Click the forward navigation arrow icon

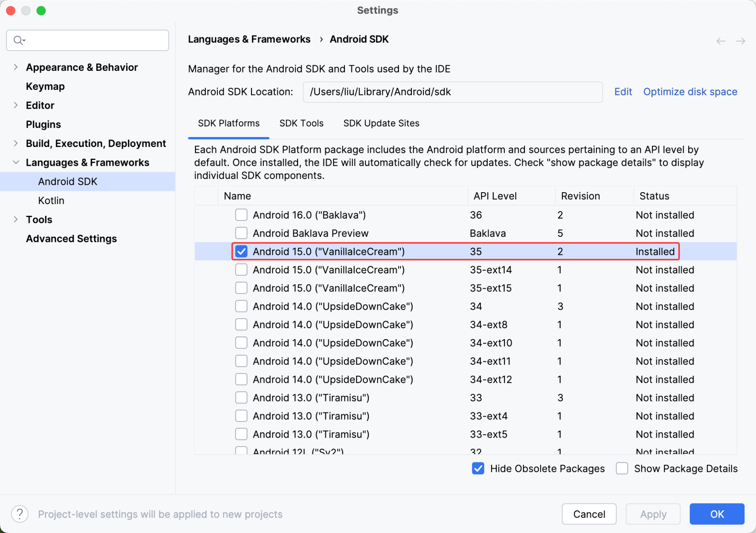click(740, 41)
